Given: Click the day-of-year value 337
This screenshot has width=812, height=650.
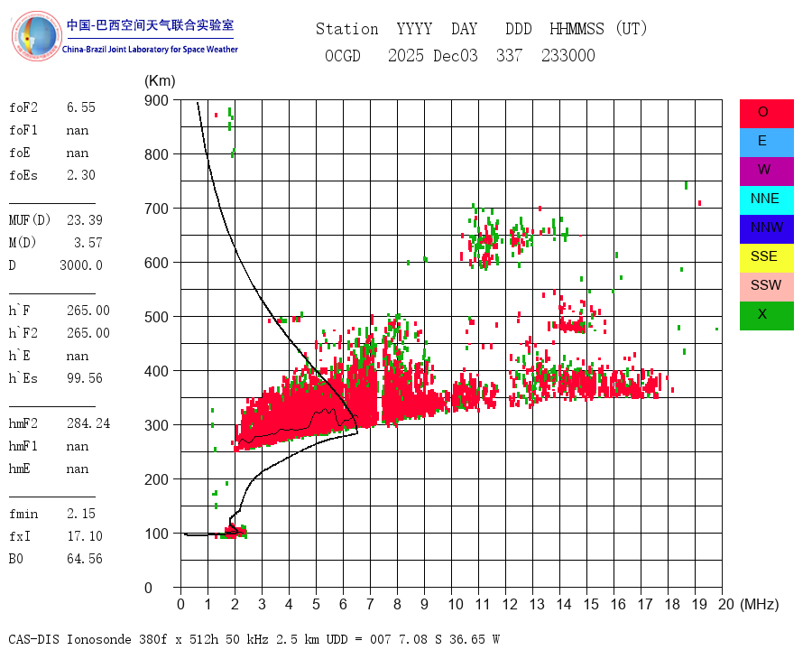Looking at the screenshot, I should [x=509, y=55].
